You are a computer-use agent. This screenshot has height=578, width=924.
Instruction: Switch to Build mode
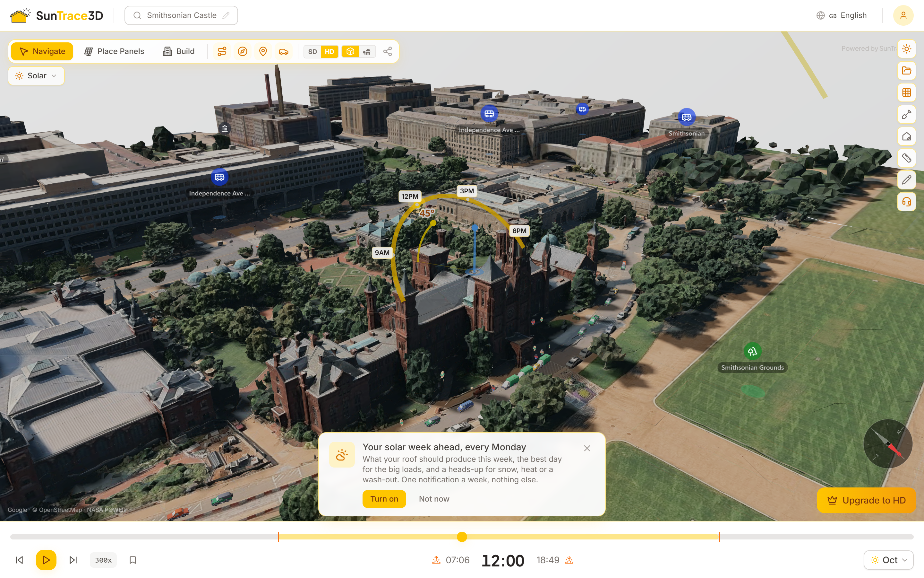click(179, 51)
